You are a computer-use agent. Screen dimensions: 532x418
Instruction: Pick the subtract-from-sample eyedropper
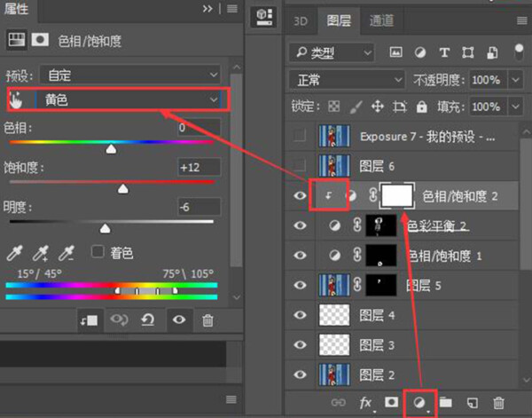pos(66,253)
